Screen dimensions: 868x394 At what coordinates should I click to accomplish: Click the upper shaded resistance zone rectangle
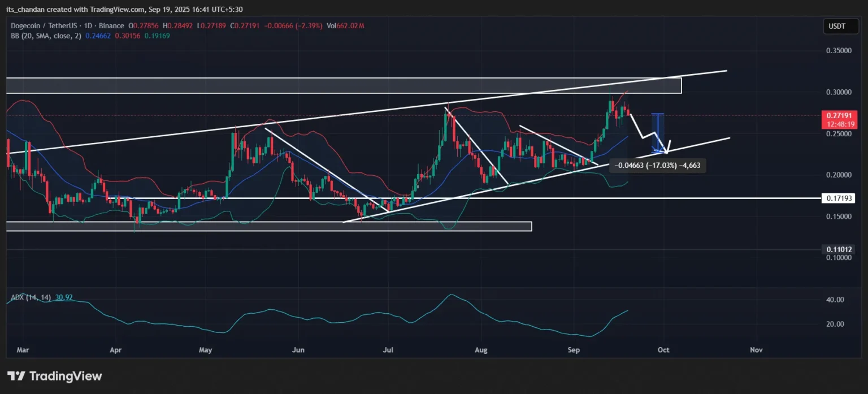point(339,86)
